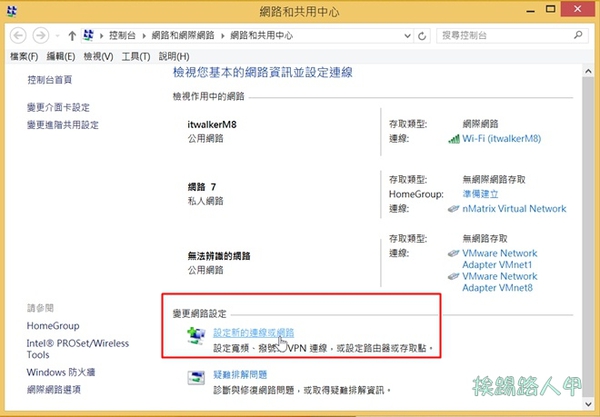Screen dimensions: 600x417
Task: Open Intel PROSet/Wireless Tools link
Action: (x=78, y=349)
